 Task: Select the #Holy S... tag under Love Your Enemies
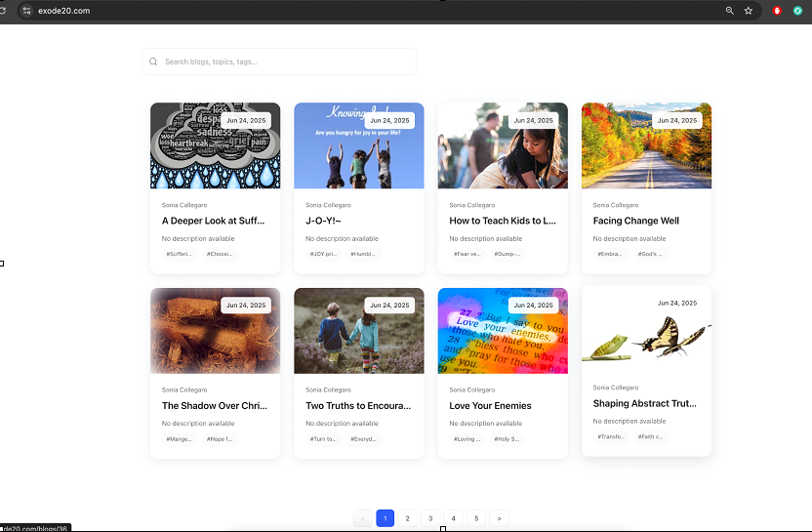(507, 439)
